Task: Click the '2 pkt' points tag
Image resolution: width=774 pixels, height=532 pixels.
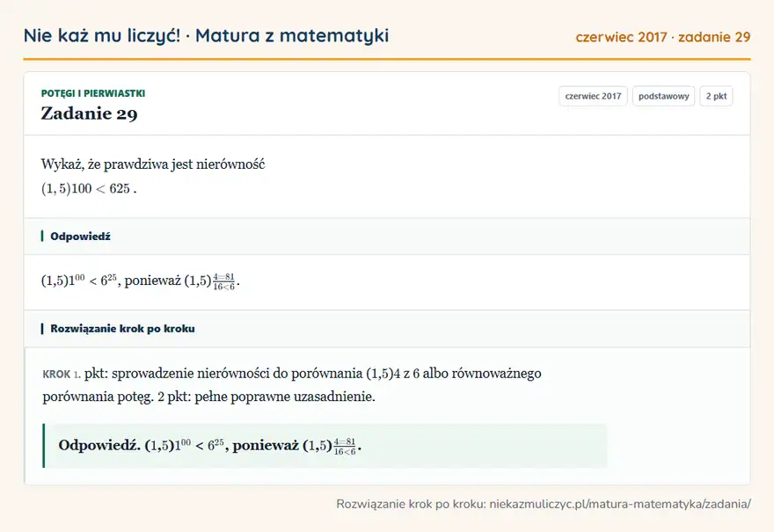Action: tap(716, 96)
